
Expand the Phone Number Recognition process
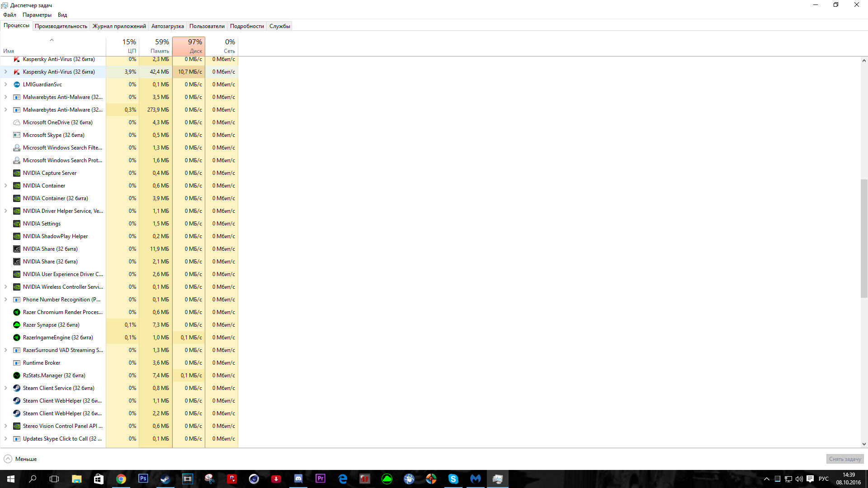(x=6, y=300)
